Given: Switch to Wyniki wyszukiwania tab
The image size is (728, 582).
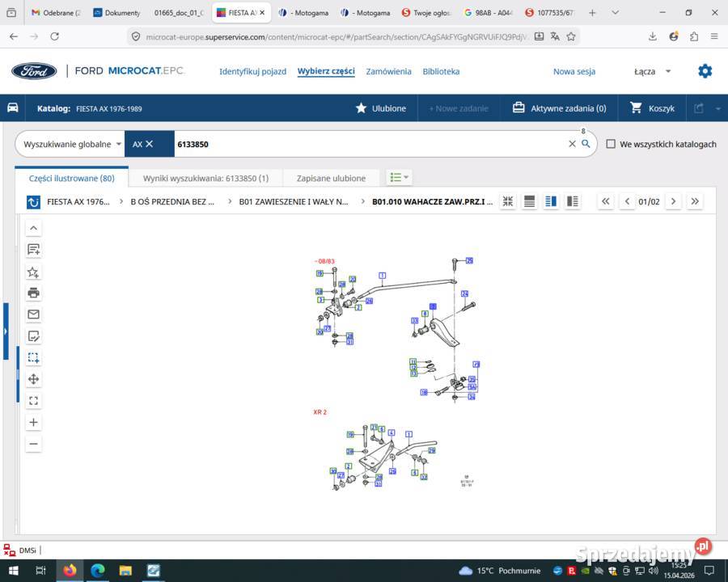Looking at the screenshot, I should pyautogui.click(x=205, y=178).
